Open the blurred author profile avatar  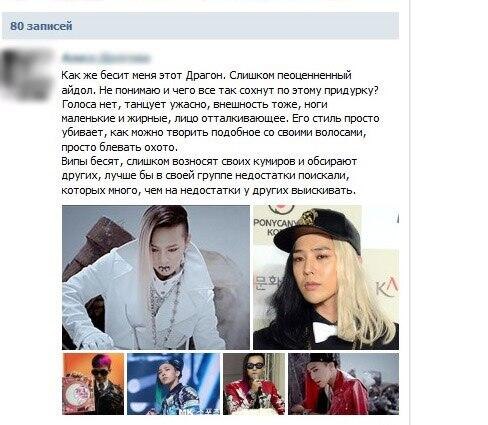point(27,74)
